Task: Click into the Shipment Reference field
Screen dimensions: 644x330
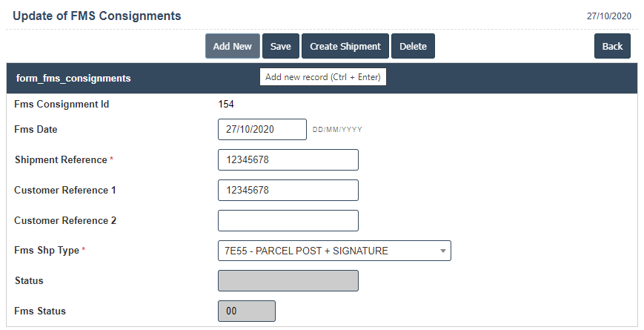Action: [x=288, y=159]
